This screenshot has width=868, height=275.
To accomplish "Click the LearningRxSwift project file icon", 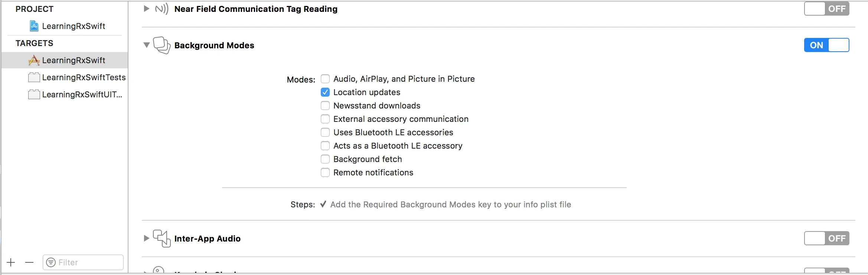I will 34,26.
